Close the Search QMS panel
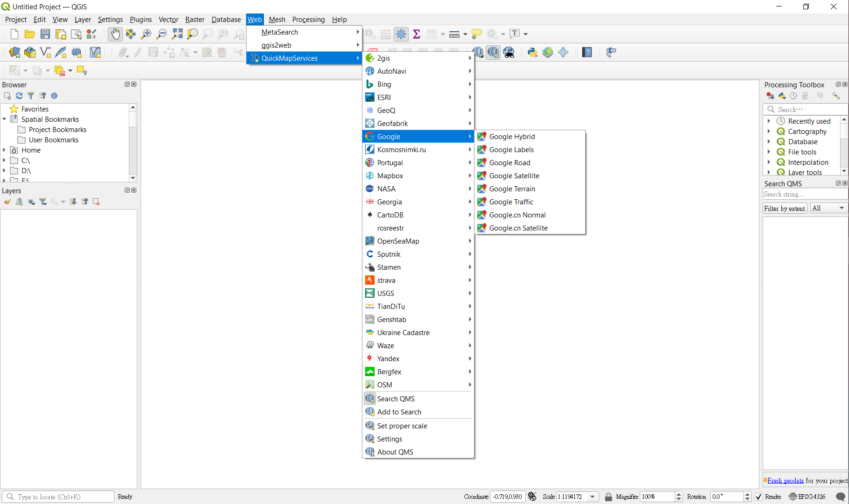This screenshot has width=849, height=504. tap(845, 183)
